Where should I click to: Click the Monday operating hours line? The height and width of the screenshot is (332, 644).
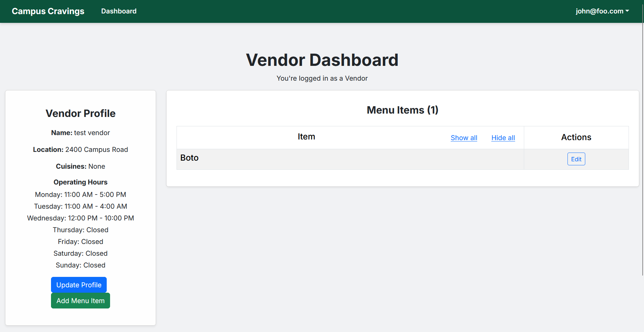(81, 195)
